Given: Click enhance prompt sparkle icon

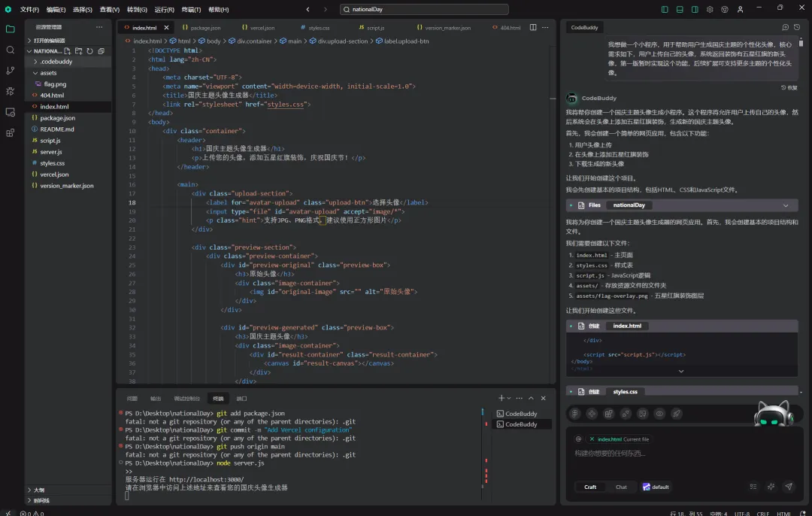Looking at the screenshot, I should pyautogui.click(x=771, y=487).
